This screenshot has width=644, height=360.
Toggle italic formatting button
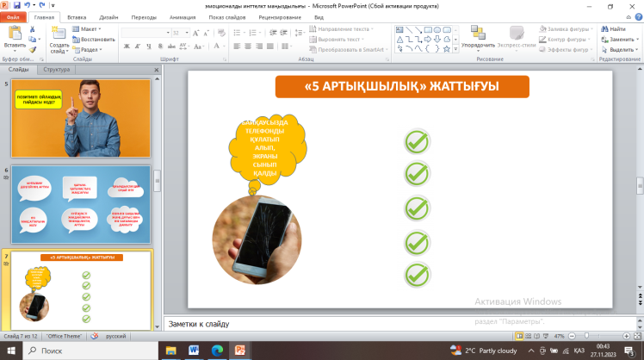pos(137,47)
